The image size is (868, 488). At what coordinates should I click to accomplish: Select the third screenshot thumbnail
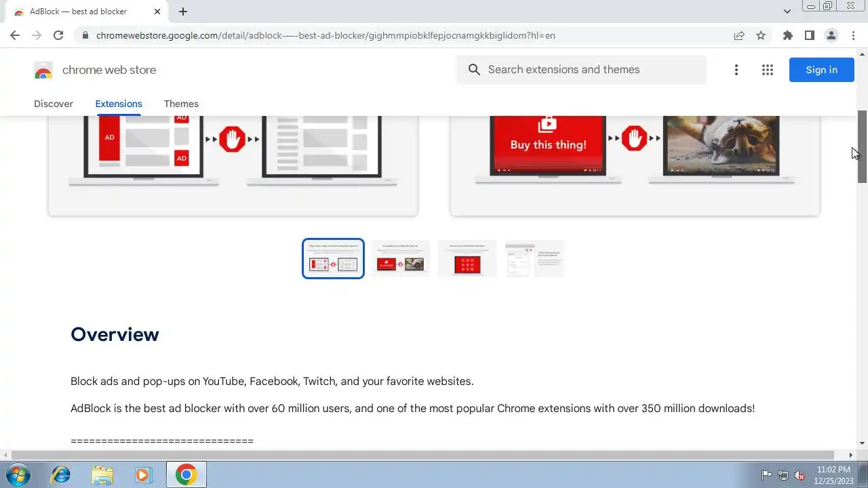[x=467, y=258]
